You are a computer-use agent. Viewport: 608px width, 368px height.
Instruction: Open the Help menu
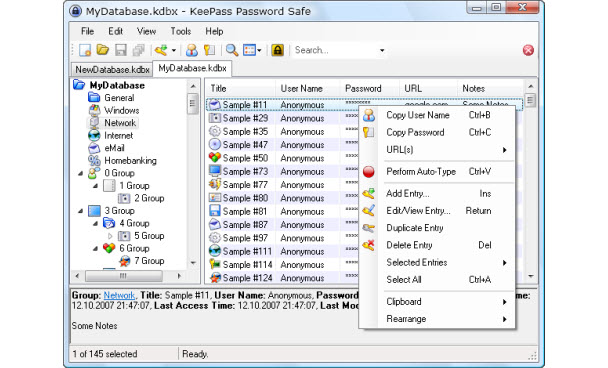coord(214,31)
